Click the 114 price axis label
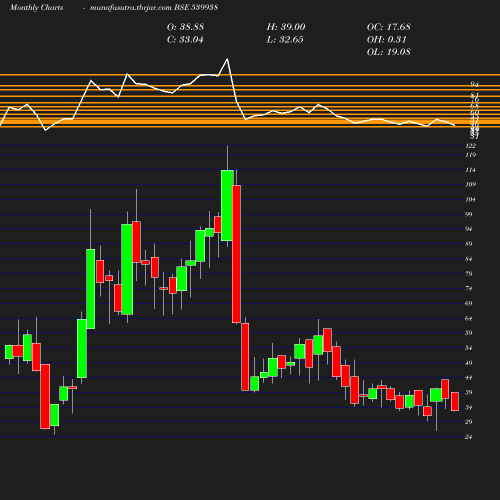 coord(470,170)
